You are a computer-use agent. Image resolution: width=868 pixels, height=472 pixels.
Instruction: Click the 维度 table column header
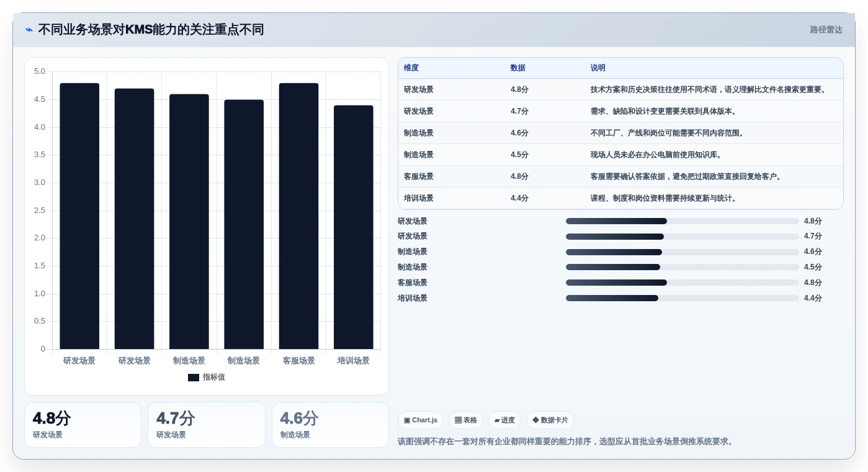click(x=411, y=68)
